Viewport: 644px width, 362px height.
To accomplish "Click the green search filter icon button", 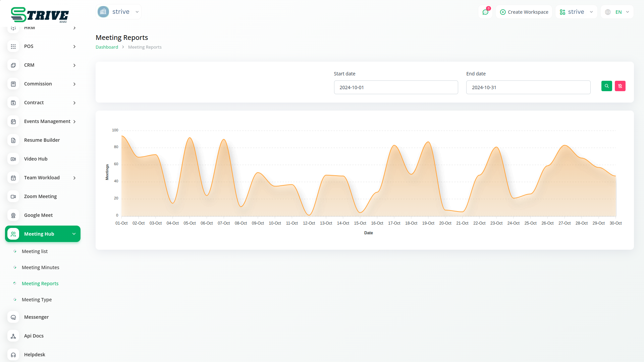I will click(x=606, y=86).
